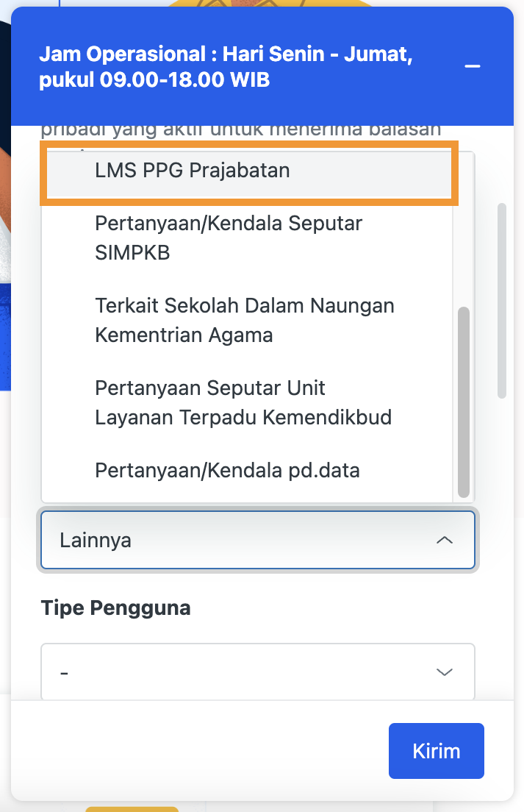Screen dimensions: 524x812
Task: Click the footer area left of Kirim
Action: pos(198,751)
